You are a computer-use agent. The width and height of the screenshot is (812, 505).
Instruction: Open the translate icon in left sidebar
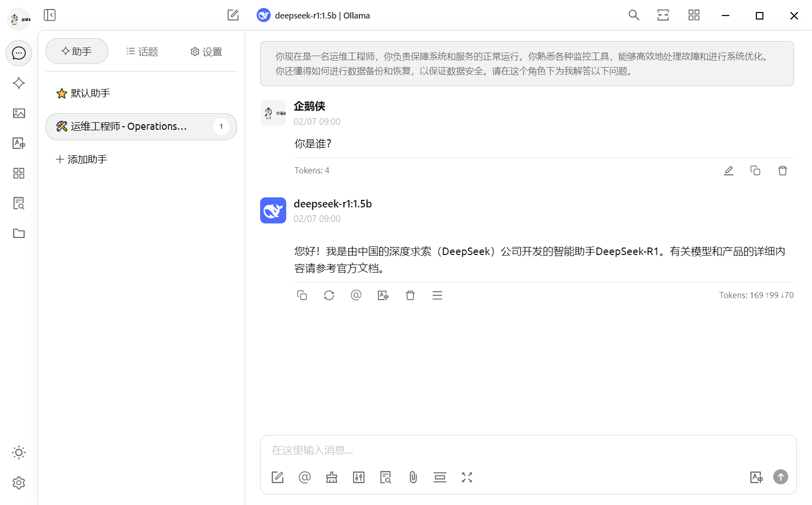point(19,143)
